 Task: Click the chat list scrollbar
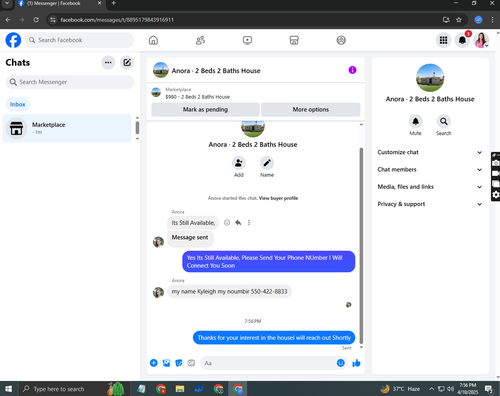pos(137,128)
